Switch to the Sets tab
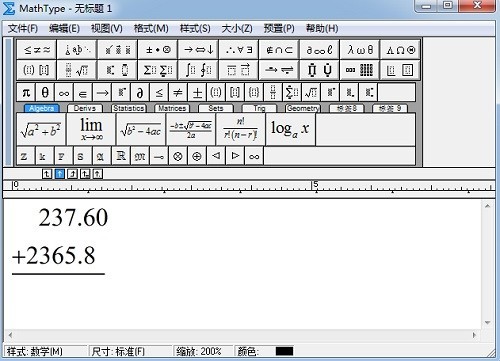500x361 pixels. point(216,108)
